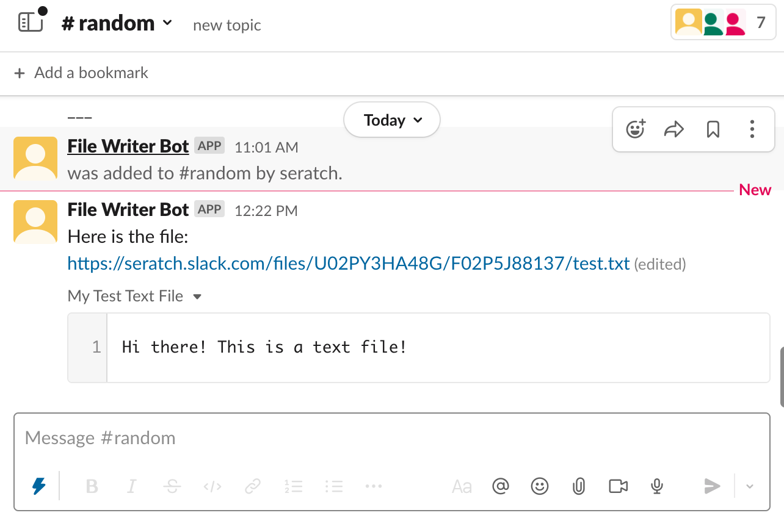Toggle the Aa formatting options visibility
Viewport: 784px width, 532px height.
[462, 486]
